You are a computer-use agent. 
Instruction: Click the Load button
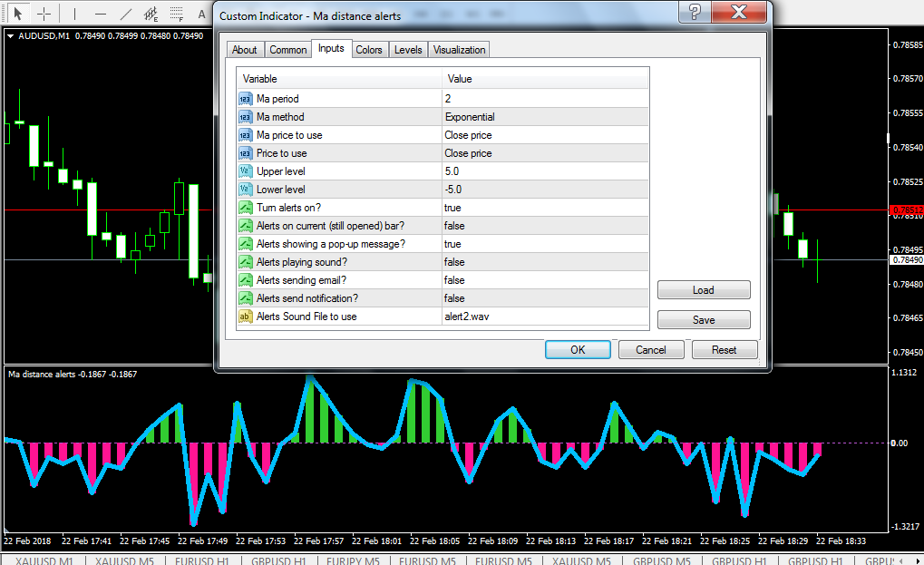pyautogui.click(x=704, y=290)
